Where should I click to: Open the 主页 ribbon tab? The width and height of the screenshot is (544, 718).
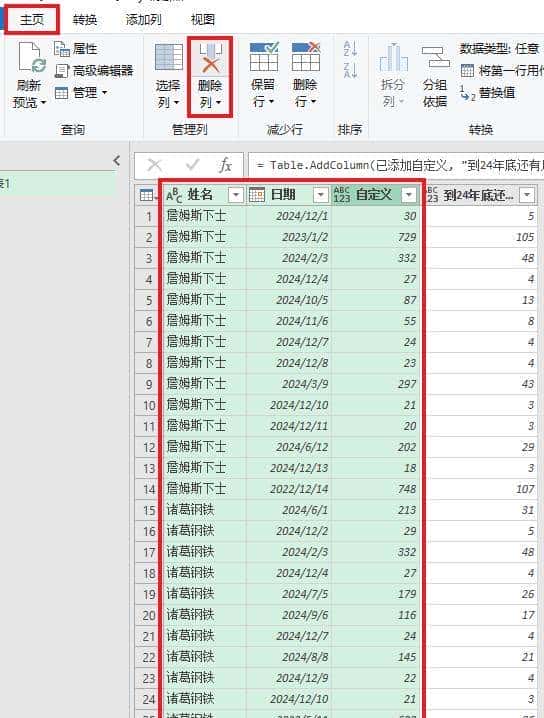coord(32,20)
